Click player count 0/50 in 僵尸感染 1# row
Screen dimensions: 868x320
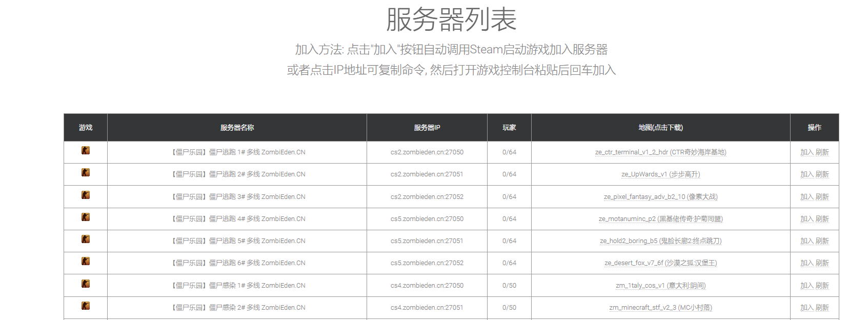coord(509,286)
